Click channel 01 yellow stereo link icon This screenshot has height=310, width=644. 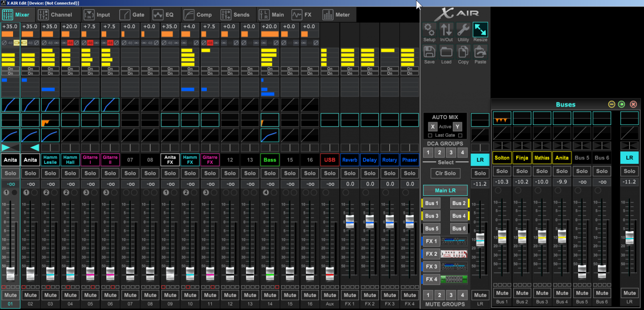[16, 43]
